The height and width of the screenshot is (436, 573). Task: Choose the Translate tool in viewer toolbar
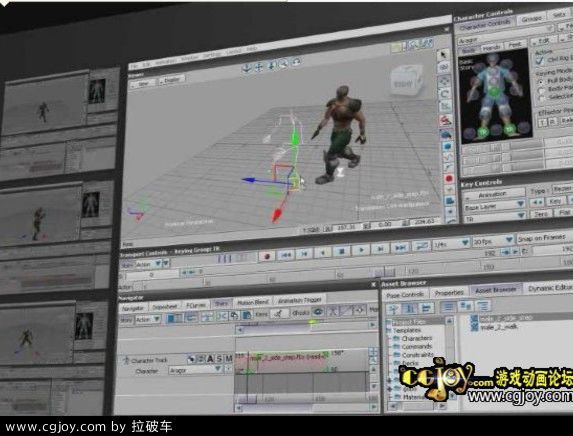point(444,81)
